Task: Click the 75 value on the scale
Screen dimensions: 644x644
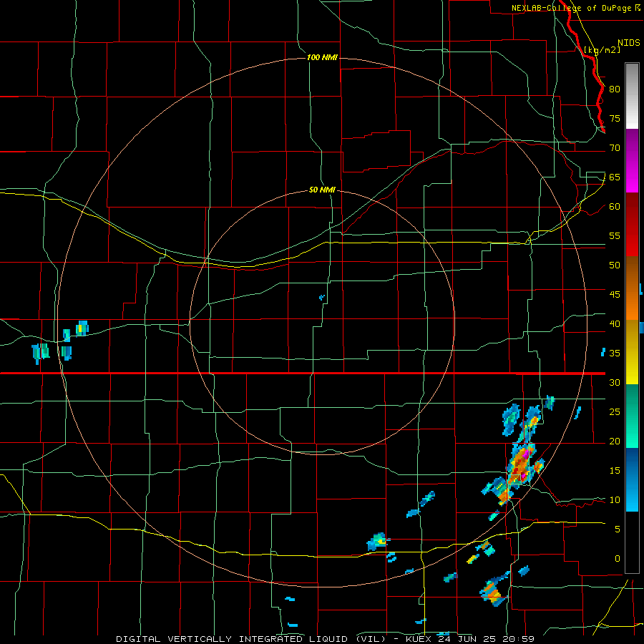Action: coord(615,118)
